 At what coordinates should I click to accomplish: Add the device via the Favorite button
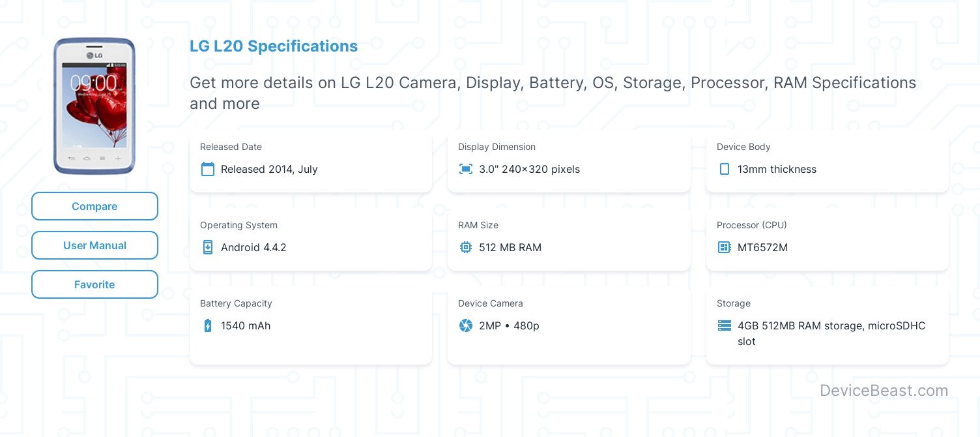(x=94, y=284)
